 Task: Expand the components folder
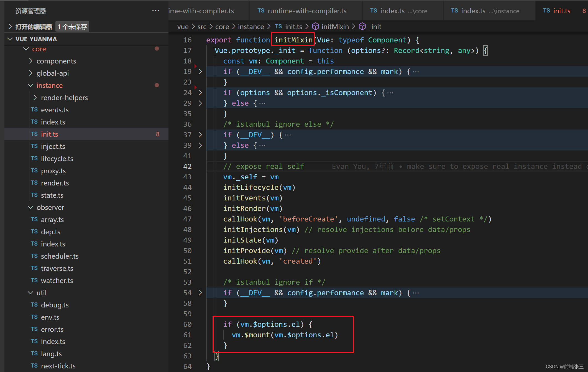coord(31,61)
